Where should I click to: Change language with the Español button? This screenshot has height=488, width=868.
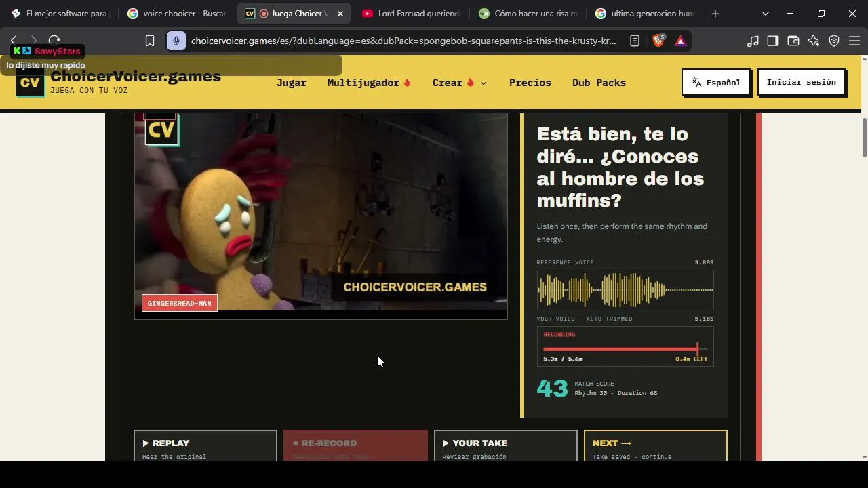pos(716,83)
